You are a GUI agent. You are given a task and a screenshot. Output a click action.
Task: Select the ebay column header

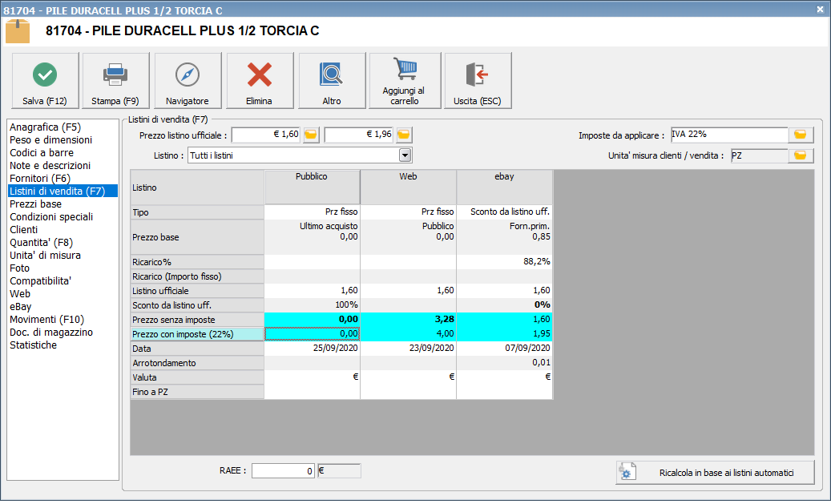coord(504,187)
